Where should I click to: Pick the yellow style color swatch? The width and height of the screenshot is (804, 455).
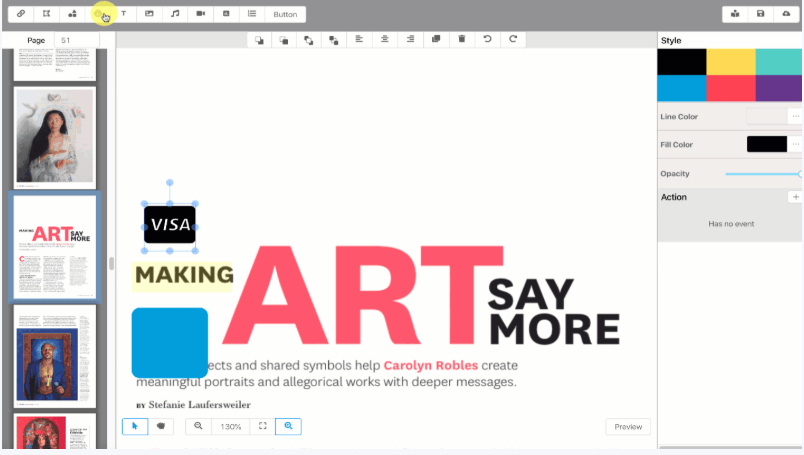click(x=730, y=61)
